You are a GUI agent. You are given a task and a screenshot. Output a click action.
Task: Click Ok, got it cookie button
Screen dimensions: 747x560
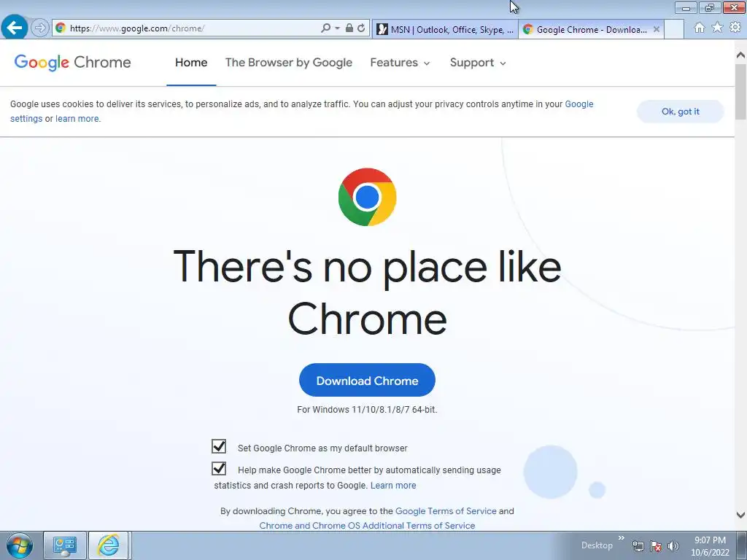(681, 112)
